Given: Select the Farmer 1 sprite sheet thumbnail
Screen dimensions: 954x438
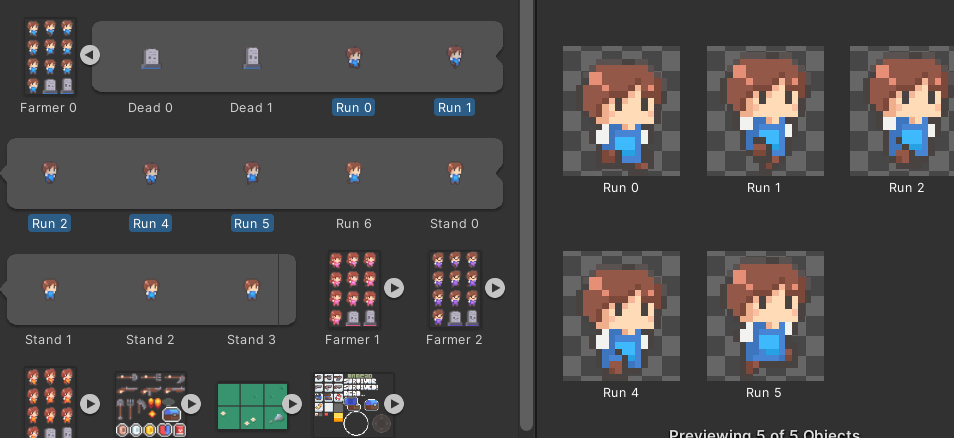Looking at the screenshot, I should pyautogui.click(x=353, y=289).
